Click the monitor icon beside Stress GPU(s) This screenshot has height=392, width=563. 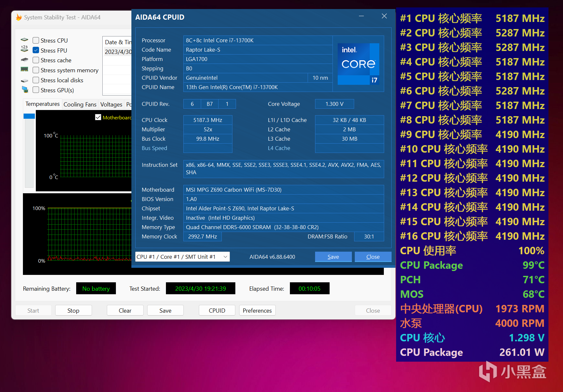pyautogui.click(x=25, y=89)
